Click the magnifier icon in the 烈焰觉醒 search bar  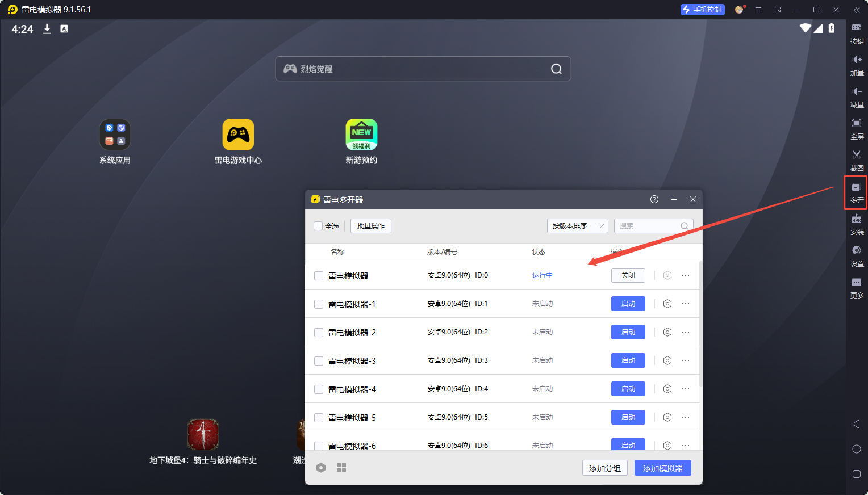point(556,69)
